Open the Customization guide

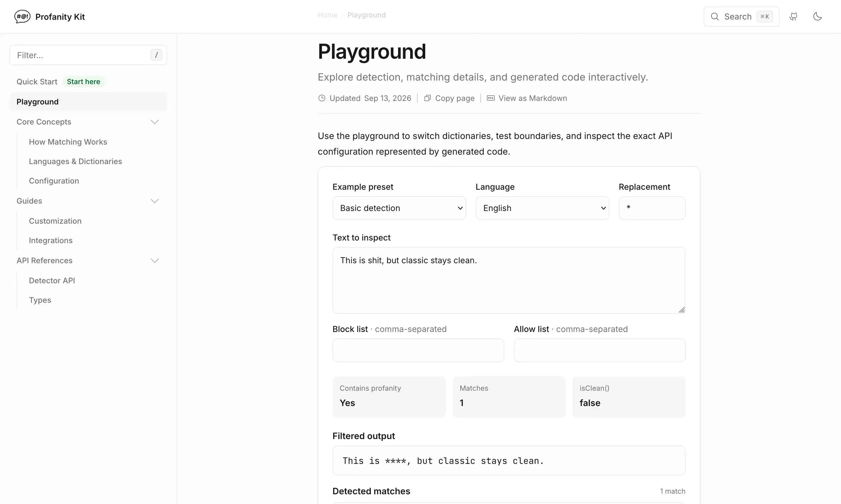[55, 221]
